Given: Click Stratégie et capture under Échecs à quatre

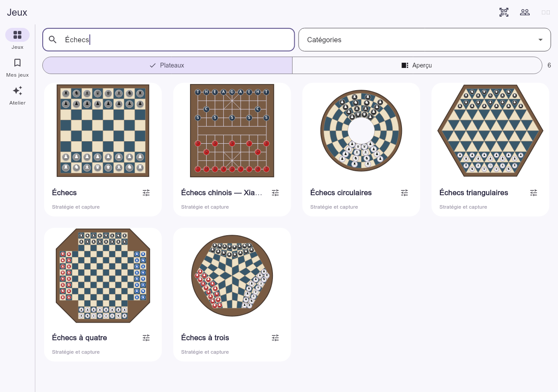Looking at the screenshot, I should [x=76, y=352].
